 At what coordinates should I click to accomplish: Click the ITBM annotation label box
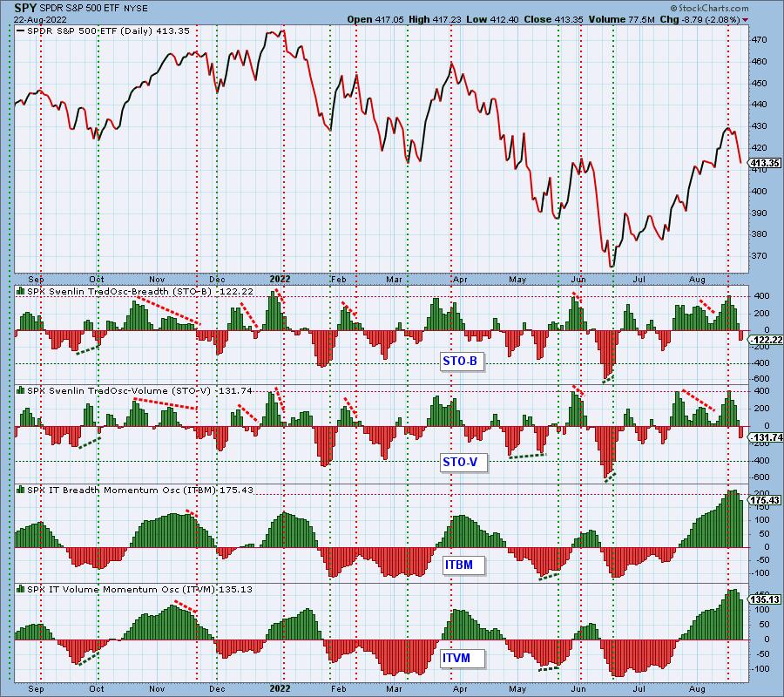463,565
